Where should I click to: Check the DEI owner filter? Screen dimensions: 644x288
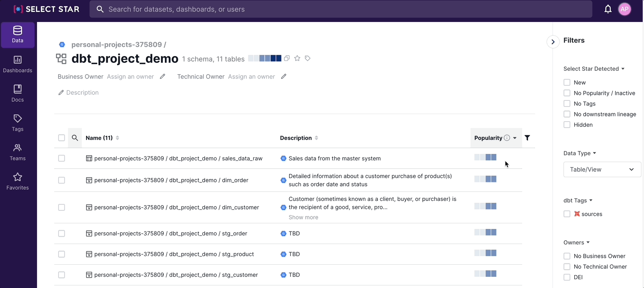coord(567,277)
